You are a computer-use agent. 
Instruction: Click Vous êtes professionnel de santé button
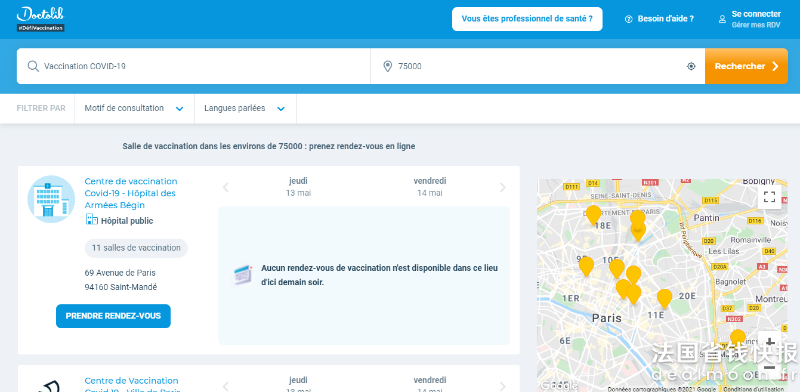[527, 19]
